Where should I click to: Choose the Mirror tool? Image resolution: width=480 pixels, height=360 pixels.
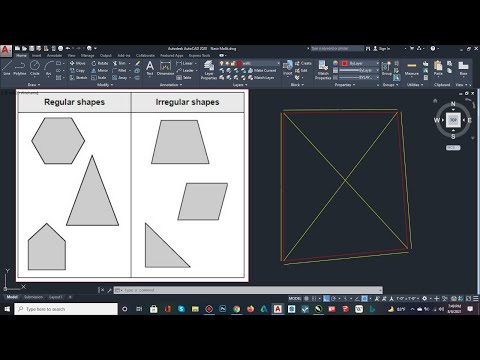tap(100, 70)
